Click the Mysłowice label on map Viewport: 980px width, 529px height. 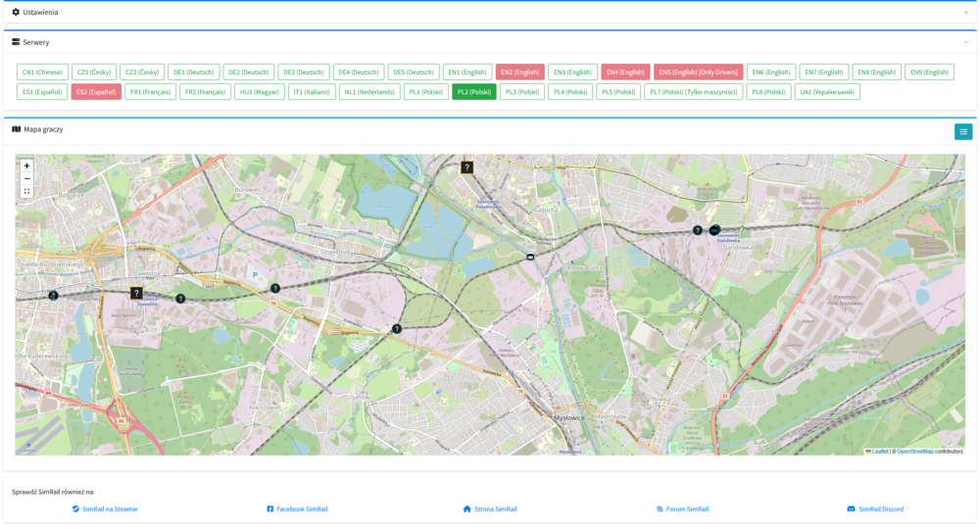(569, 418)
